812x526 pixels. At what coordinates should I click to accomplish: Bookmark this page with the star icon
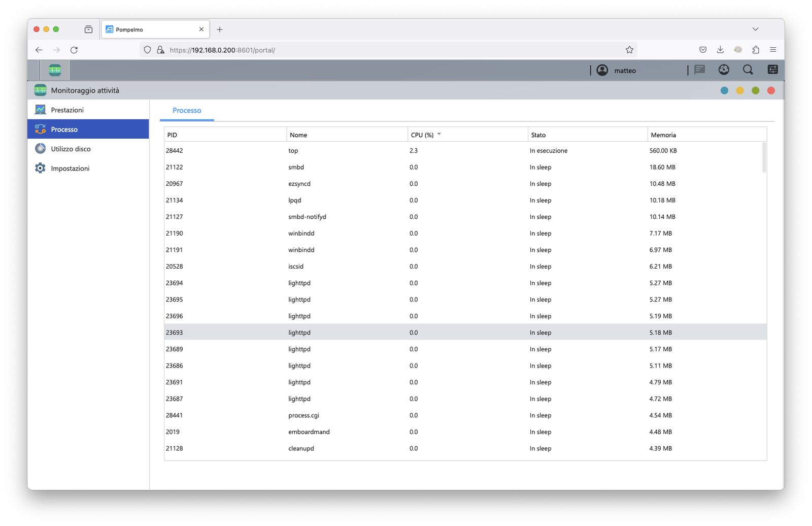629,50
